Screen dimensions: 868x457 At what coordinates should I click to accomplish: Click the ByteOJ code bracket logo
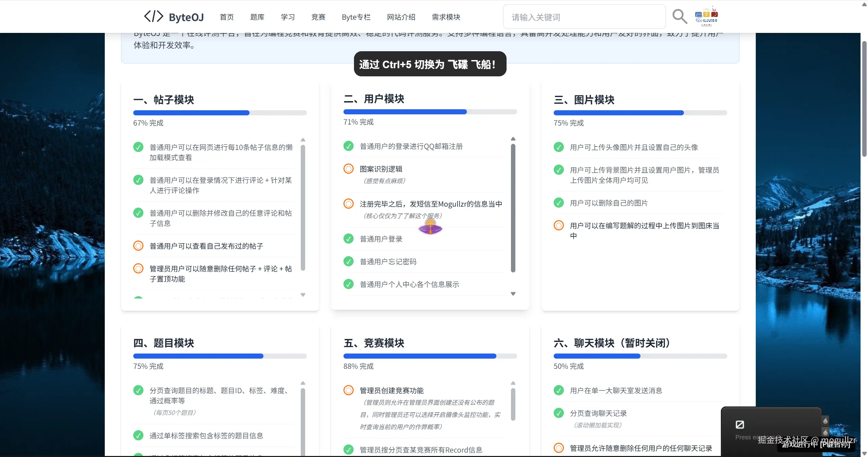[154, 16]
